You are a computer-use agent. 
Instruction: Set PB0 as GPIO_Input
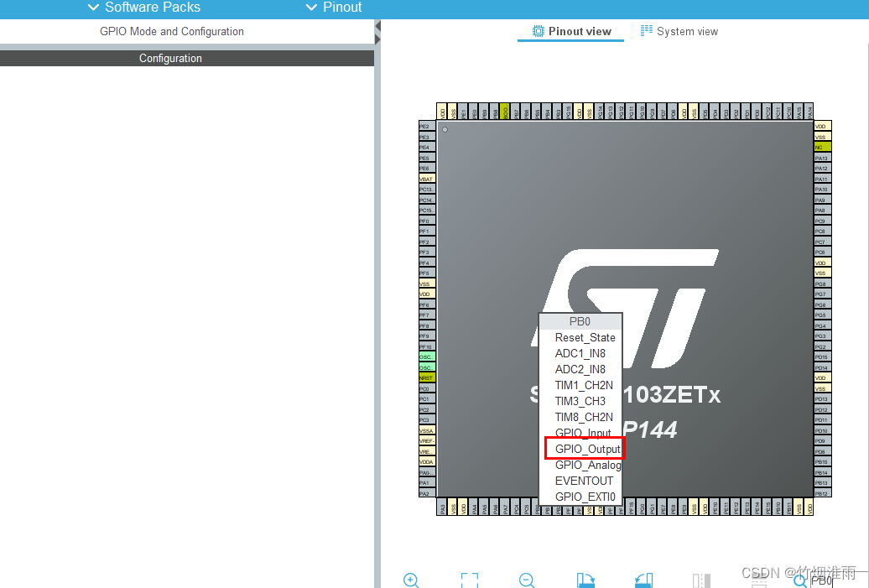[x=580, y=433]
